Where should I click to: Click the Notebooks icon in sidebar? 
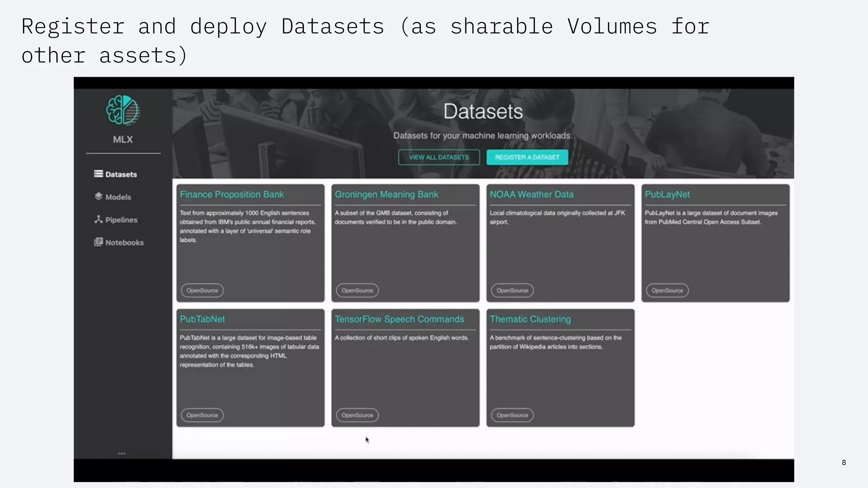98,242
